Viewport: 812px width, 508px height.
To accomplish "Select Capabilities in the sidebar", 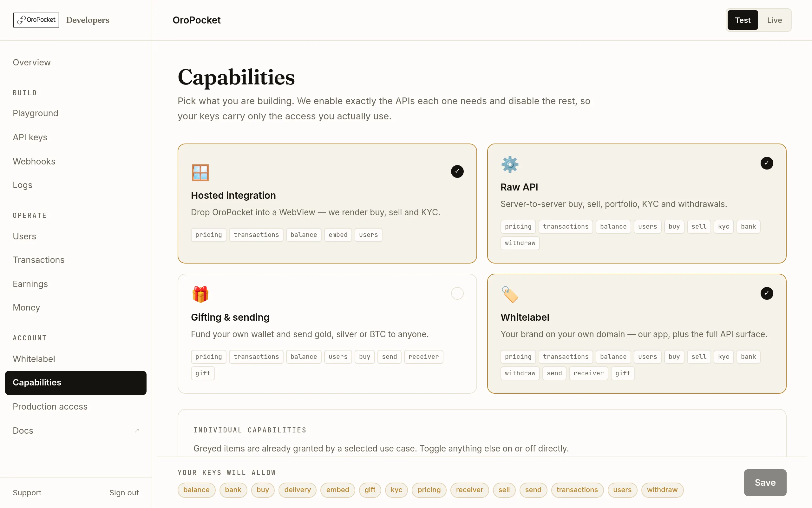I will tap(76, 383).
